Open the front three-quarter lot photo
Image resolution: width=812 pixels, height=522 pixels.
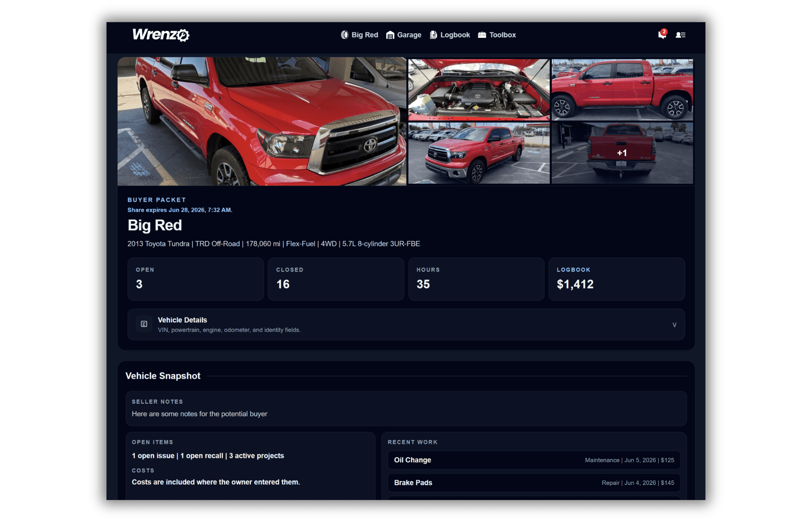(479, 153)
